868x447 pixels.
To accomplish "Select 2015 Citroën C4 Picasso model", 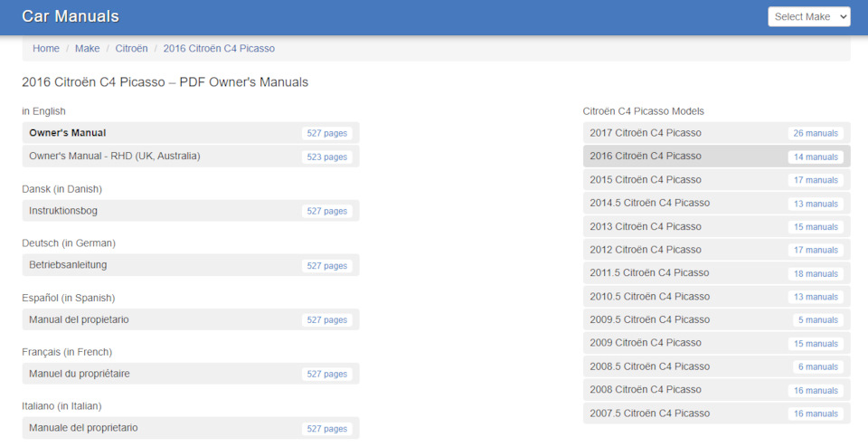I will pos(717,179).
